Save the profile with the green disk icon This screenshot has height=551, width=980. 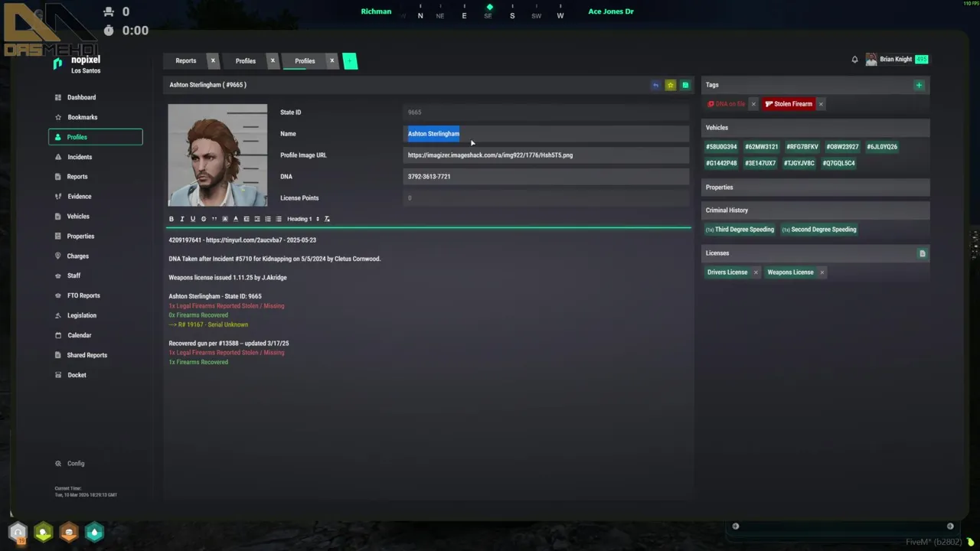tap(685, 85)
